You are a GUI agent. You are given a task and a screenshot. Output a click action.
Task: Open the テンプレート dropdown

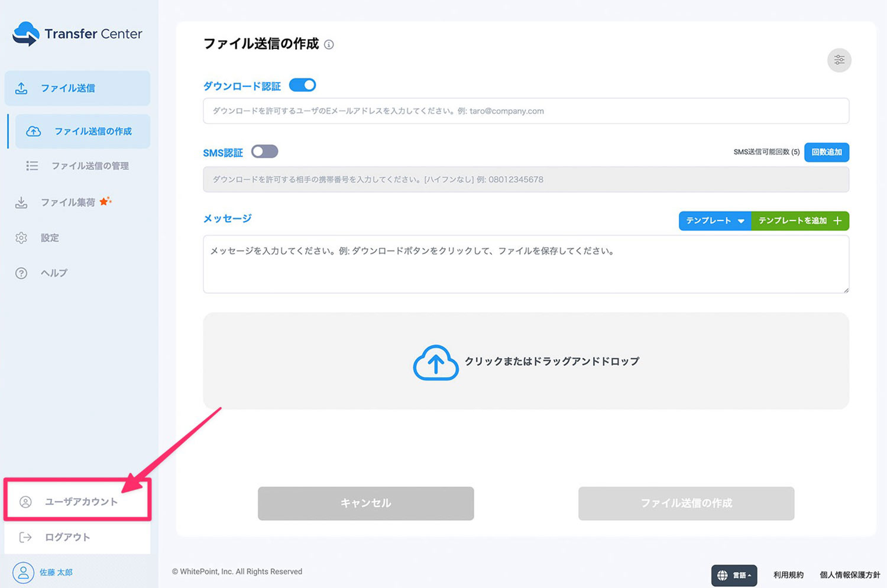pyautogui.click(x=714, y=220)
